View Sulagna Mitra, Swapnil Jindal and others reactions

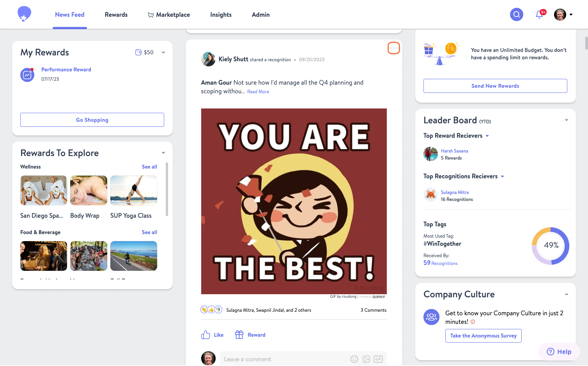269,310
